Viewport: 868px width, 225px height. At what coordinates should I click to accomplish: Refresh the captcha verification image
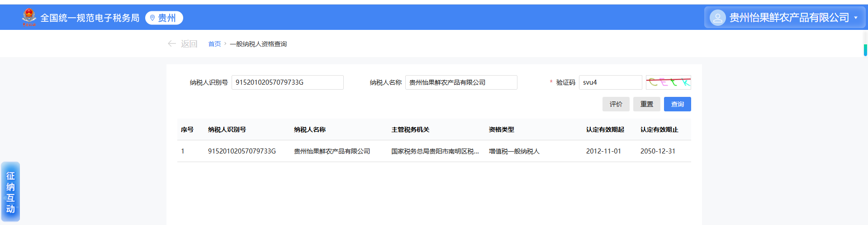[x=668, y=82]
